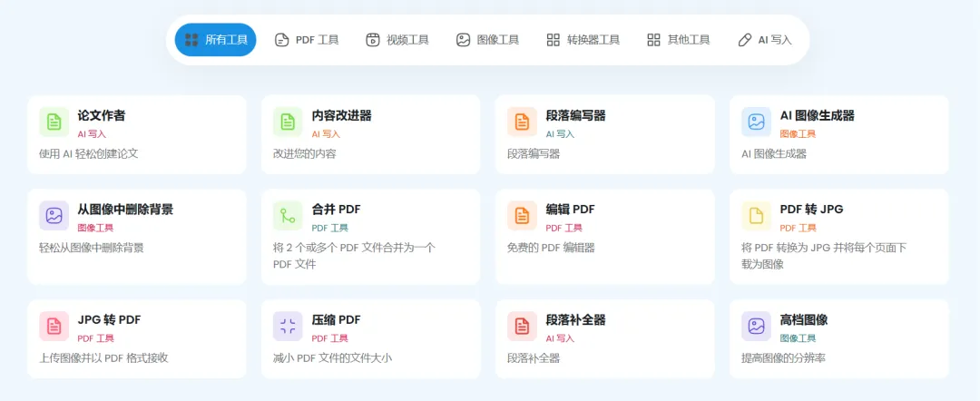This screenshot has width=980, height=401.
Task: Switch to the PDF 工具 tab
Action: pyautogui.click(x=307, y=40)
